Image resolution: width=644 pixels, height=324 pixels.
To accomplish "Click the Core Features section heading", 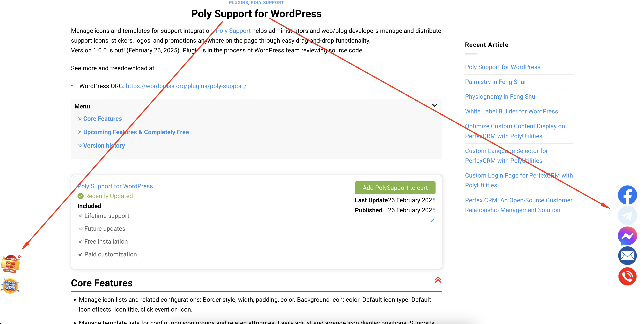I will [101, 283].
